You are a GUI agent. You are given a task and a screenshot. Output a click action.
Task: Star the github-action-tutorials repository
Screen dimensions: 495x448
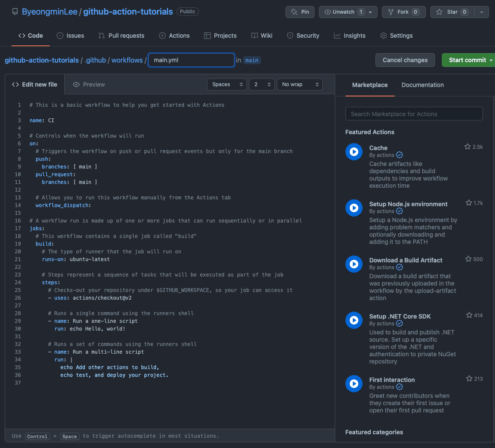coord(453,12)
